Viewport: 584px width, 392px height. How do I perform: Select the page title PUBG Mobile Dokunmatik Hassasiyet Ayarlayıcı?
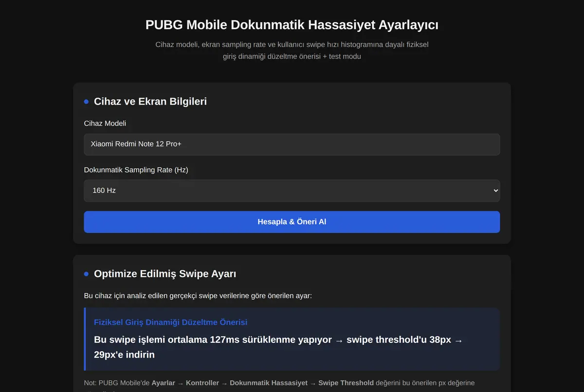point(292,25)
